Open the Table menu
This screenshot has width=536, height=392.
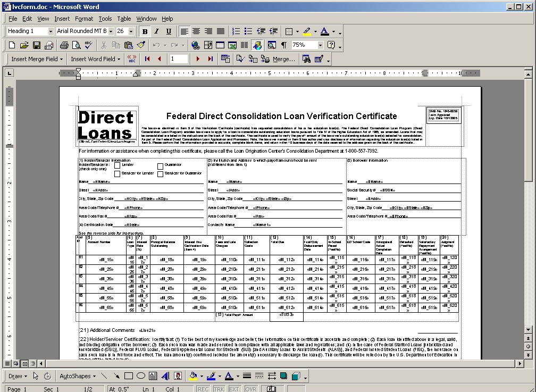click(124, 19)
